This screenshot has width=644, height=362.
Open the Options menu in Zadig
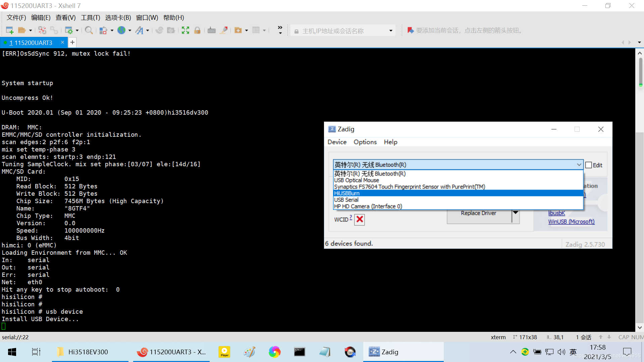pyautogui.click(x=365, y=142)
